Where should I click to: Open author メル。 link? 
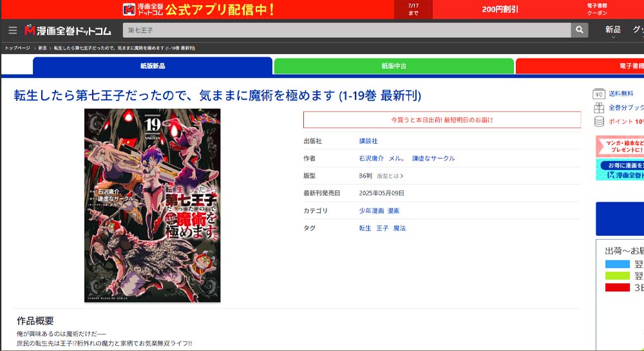point(397,158)
